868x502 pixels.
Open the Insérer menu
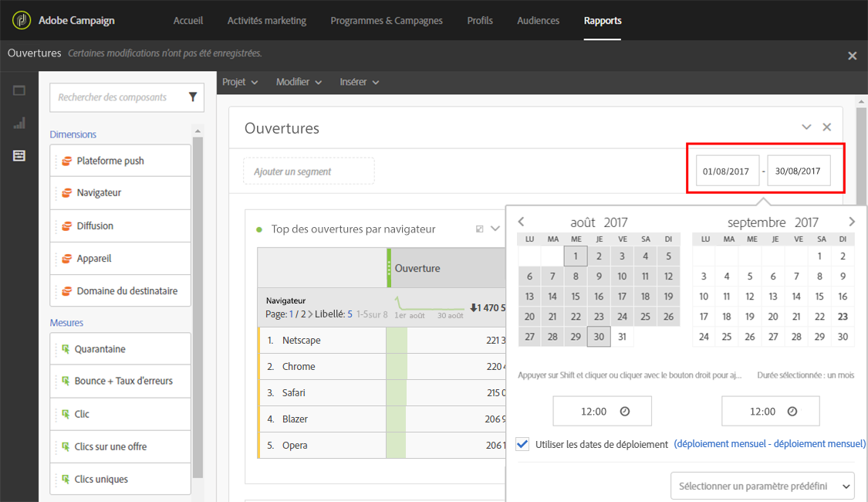(x=360, y=82)
